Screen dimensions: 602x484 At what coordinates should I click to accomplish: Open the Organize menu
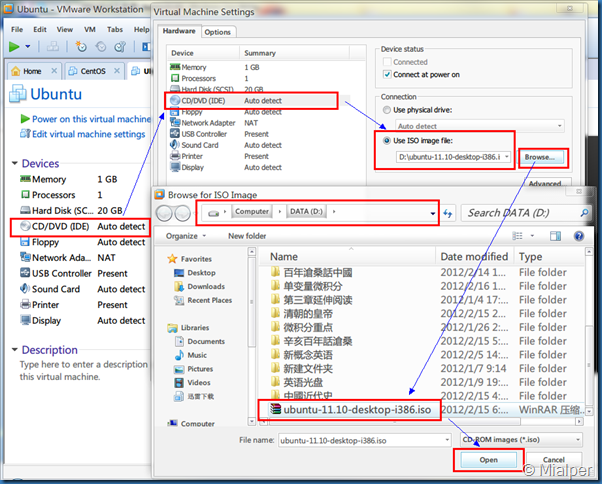(x=185, y=236)
